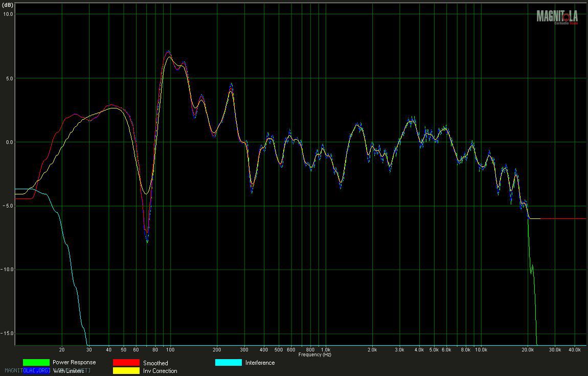Click the Interference legend label
Viewport: 588px width, 376px height.
tap(260, 363)
